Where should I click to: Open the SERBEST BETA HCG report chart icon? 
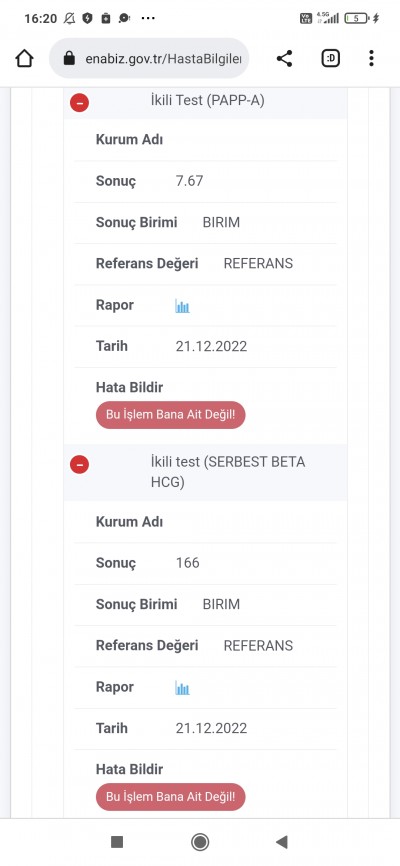click(x=182, y=688)
